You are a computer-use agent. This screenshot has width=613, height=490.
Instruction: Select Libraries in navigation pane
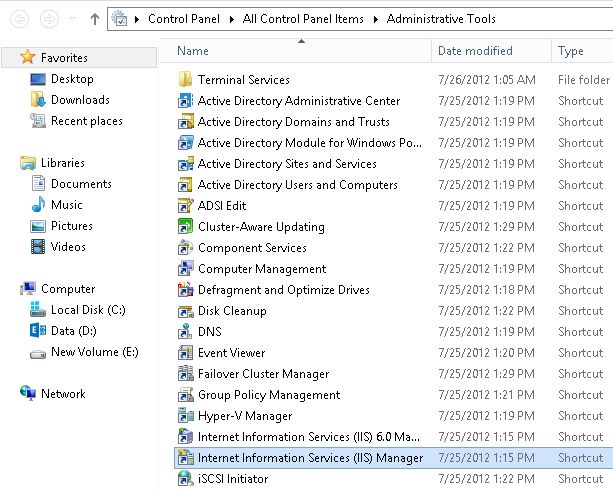pyautogui.click(x=63, y=163)
